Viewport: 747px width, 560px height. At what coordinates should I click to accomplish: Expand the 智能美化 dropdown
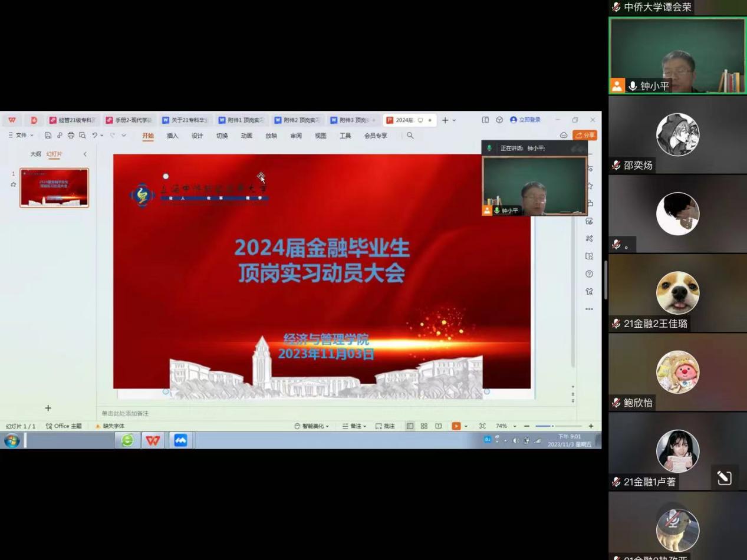(312, 426)
